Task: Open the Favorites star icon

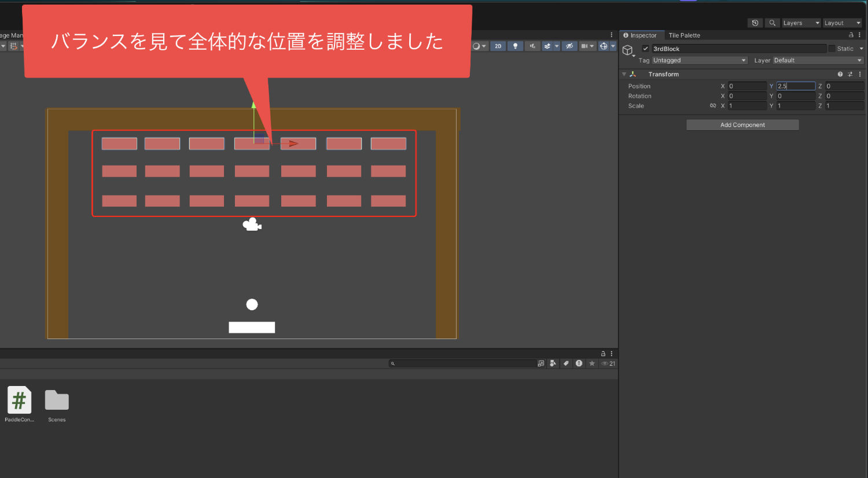Action: (591, 363)
